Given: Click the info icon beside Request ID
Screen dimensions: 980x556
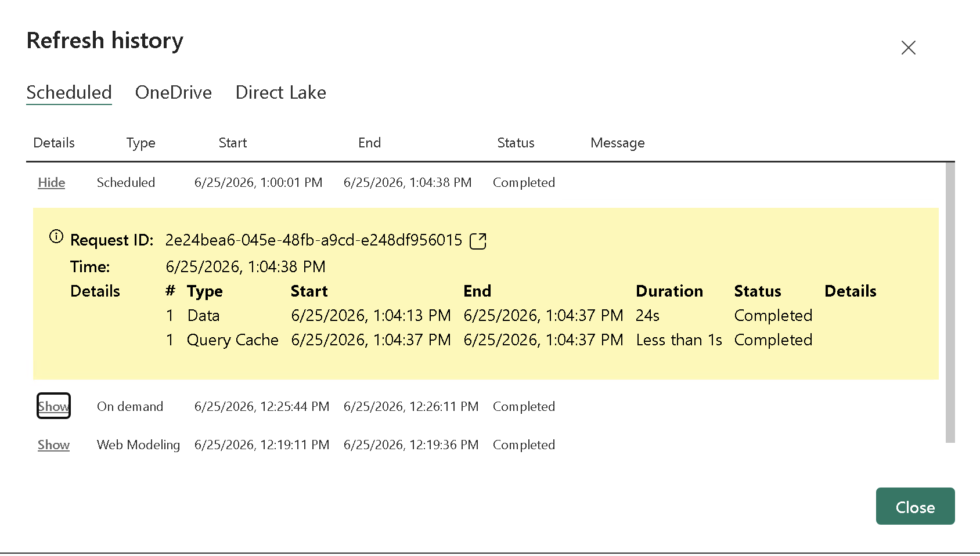Looking at the screenshot, I should coord(56,237).
